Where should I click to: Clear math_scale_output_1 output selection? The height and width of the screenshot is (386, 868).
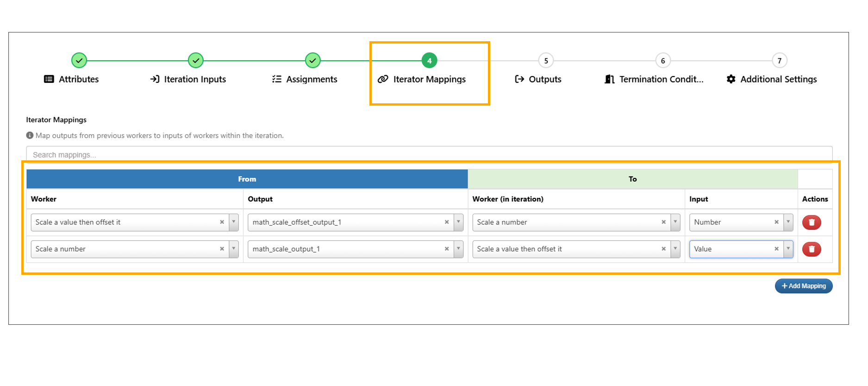(x=447, y=249)
